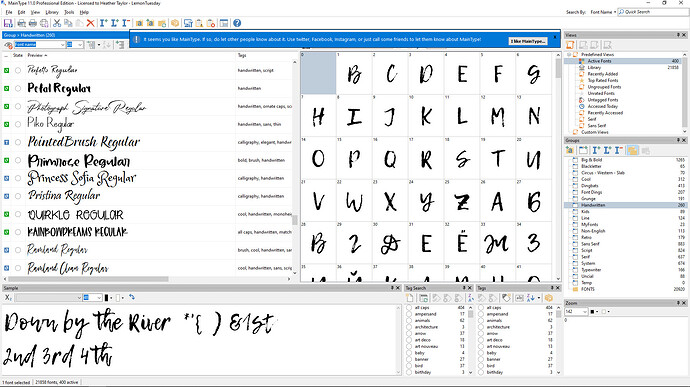Open the Search By Font Name dropdown
The height and width of the screenshot is (387, 690).
[602, 12]
